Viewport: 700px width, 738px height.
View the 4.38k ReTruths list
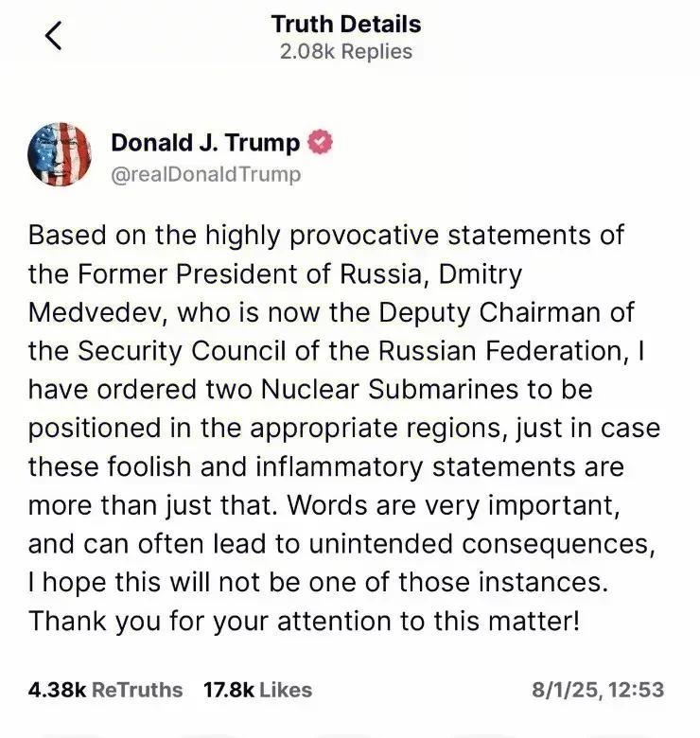105,690
